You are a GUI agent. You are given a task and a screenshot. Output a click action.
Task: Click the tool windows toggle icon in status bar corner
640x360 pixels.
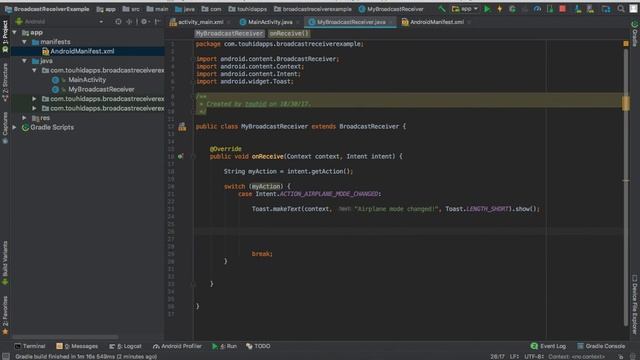[6, 356]
